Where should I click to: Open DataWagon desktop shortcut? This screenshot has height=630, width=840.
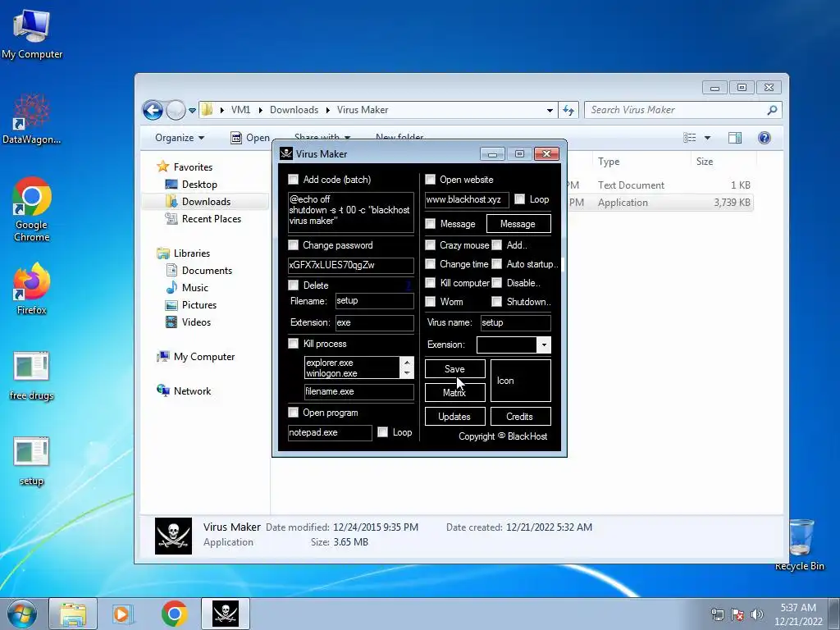32,119
